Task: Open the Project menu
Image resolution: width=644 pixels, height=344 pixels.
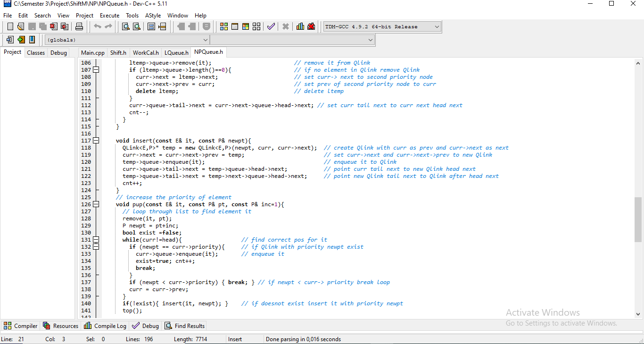Action: click(85, 16)
